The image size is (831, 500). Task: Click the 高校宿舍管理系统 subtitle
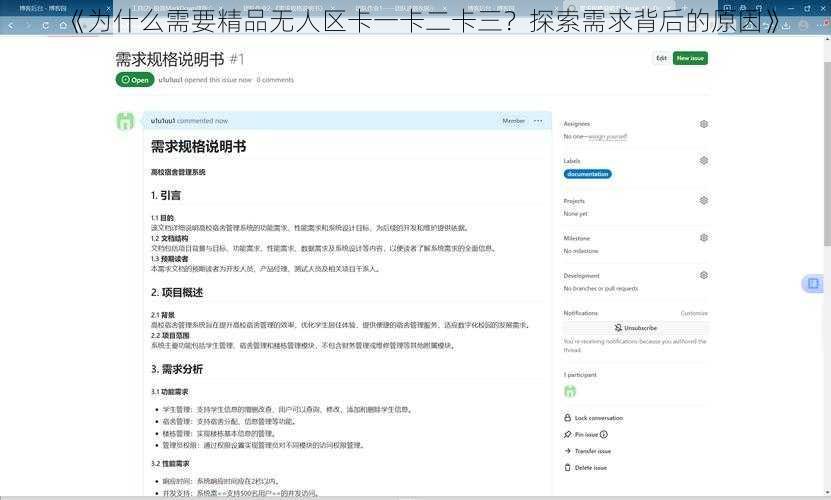coord(178,172)
